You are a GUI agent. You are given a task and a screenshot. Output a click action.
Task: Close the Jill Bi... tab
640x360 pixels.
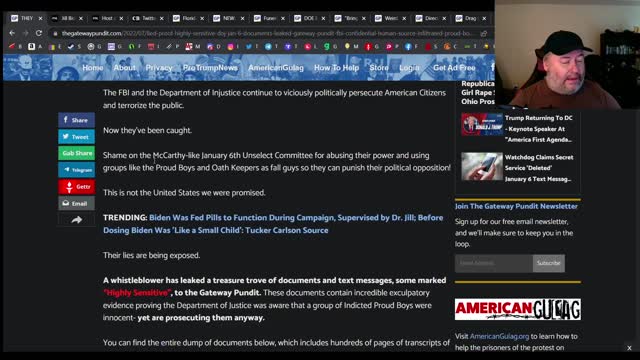[x=81, y=18]
